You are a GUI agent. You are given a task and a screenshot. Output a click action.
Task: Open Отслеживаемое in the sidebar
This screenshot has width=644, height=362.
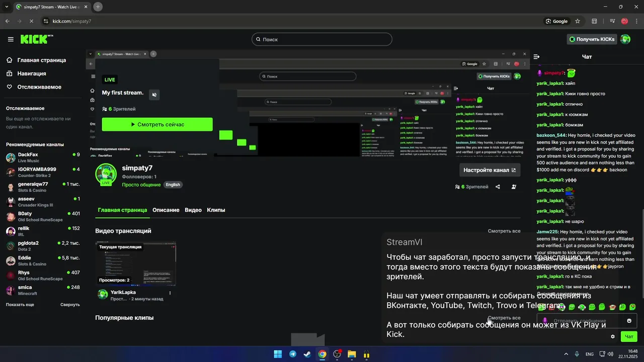[x=34, y=87]
